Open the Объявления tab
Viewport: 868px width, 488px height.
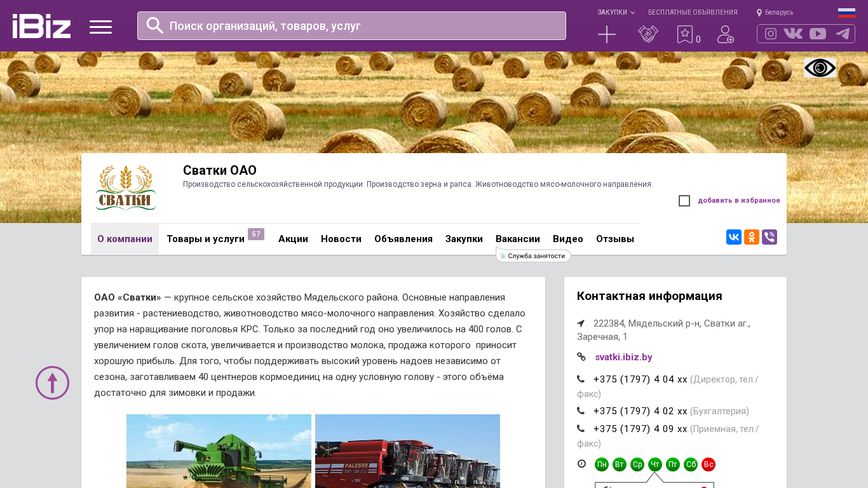click(x=403, y=239)
